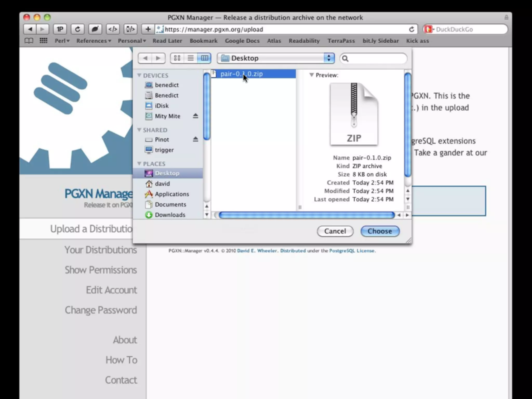Go back in the browser toolbar

tap(30, 29)
